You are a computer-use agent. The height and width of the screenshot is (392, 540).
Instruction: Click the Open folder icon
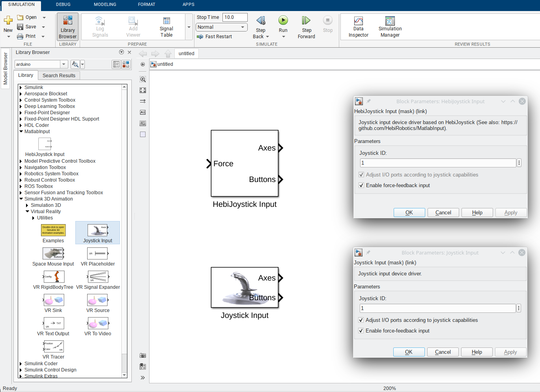click(20, 17)
